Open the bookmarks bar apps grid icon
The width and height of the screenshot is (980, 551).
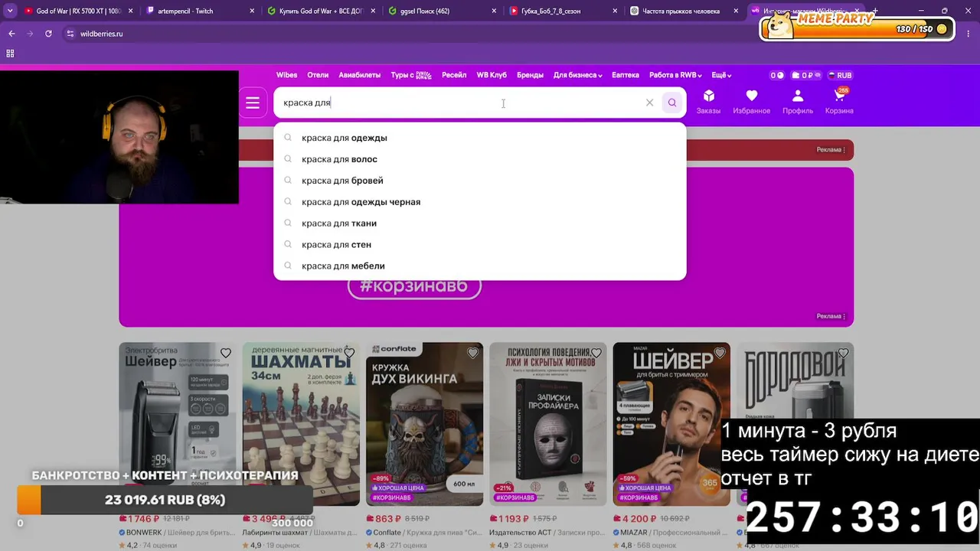(x=10, y=54)
